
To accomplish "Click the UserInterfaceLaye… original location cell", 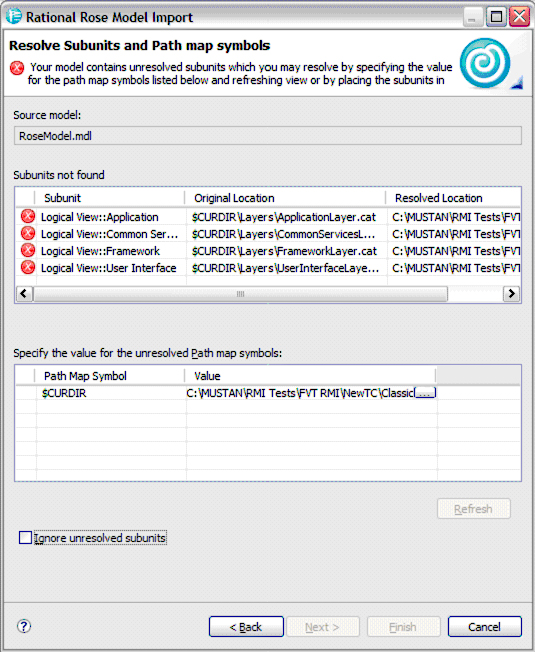I will point(286,268).
